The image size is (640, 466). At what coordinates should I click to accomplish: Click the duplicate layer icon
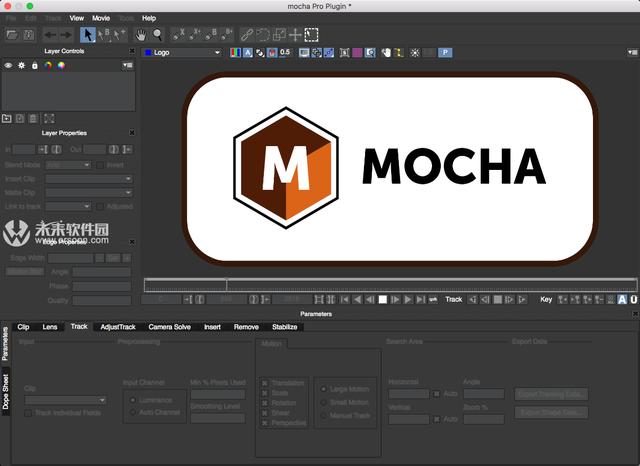click(20, 119)
